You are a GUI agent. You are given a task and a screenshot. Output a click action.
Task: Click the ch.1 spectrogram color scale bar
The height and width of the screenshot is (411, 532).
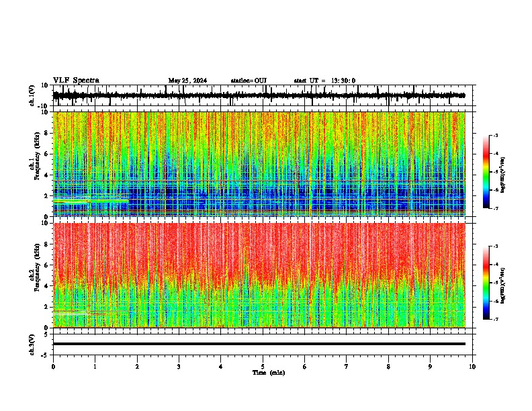coord(486,172)
